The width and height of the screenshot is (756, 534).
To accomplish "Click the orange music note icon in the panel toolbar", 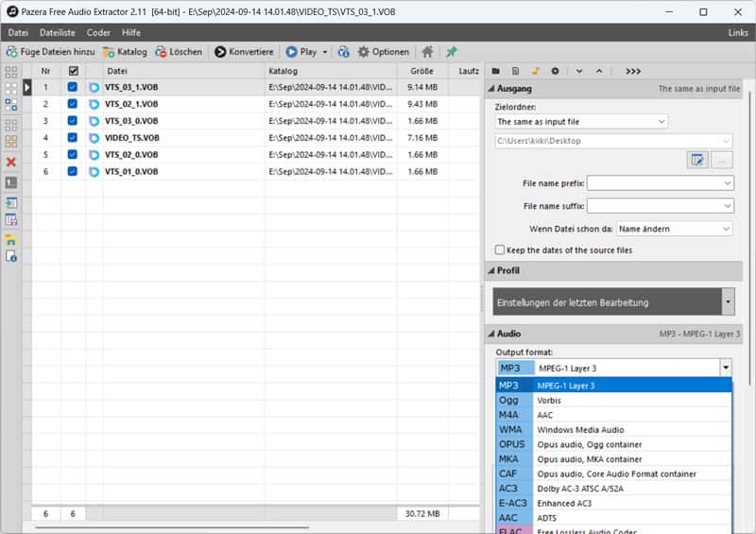I will coord(535,71).
